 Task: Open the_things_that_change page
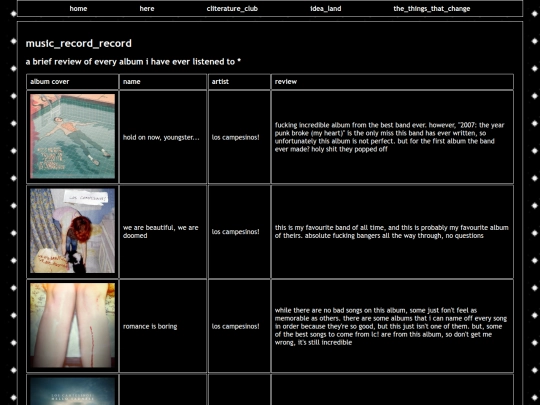432,9
